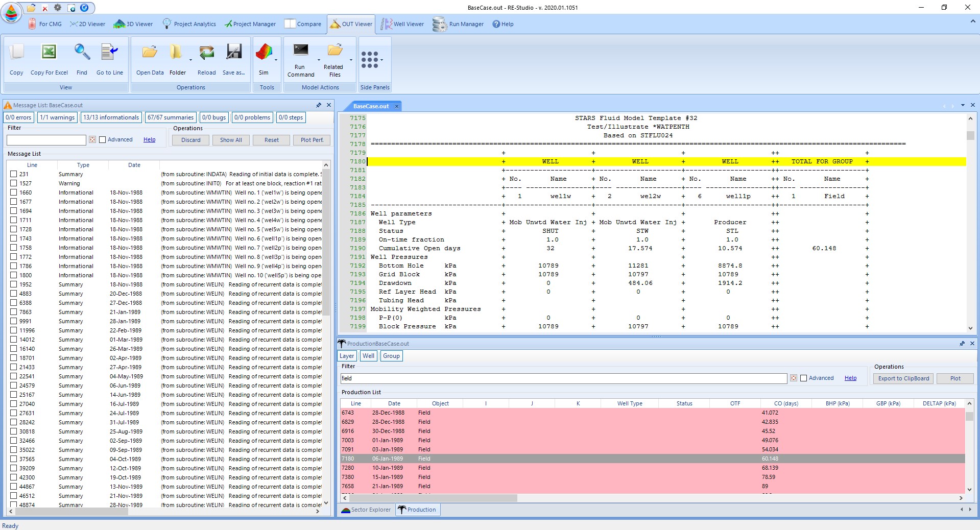
Task: Open the Find magnifier tool
Action: [x=82, y=52]
